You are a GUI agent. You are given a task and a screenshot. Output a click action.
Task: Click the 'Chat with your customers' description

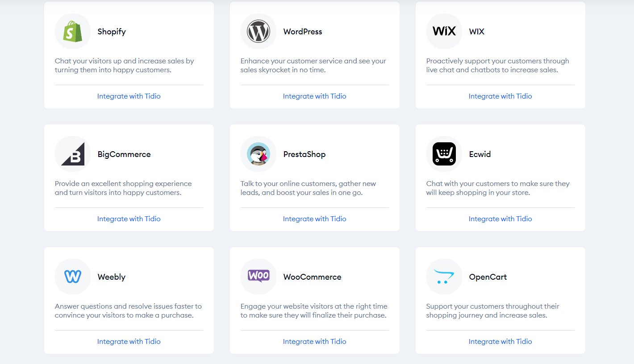point(498,188)
